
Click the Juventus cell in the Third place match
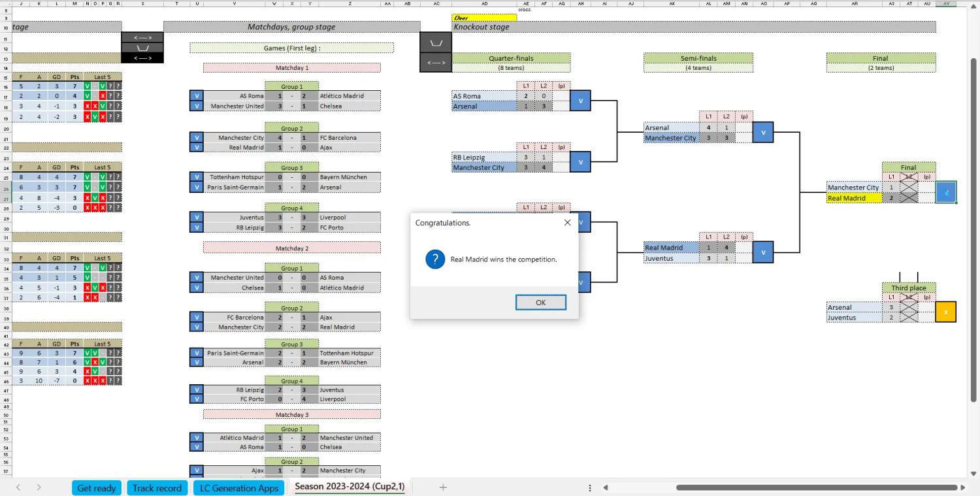coord(854,318)
